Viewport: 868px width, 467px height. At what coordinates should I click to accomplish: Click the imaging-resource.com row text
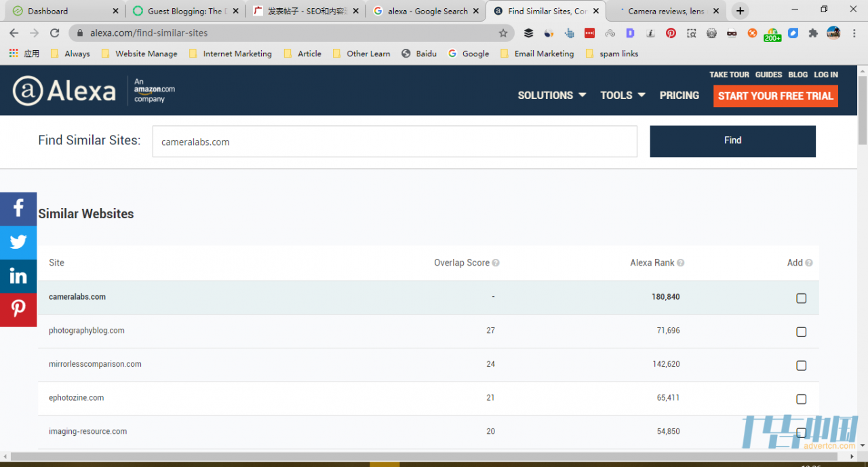(x=88, y=431)
